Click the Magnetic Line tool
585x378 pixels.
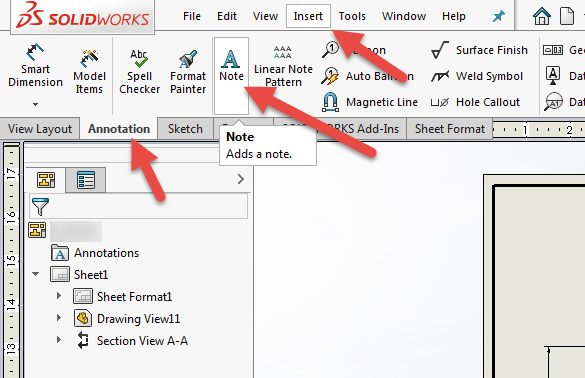pyautogui.click(x=369, y=102)
